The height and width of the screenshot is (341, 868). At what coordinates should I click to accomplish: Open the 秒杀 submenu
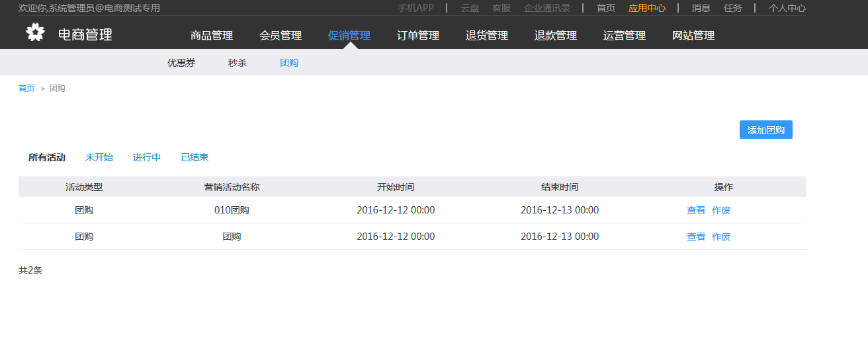(238, 63)
